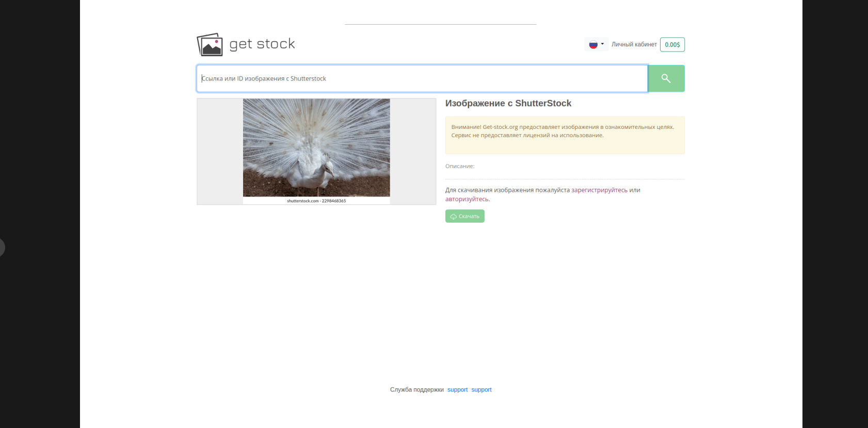Open the first support link
The height and width of the screenshot is (428, 868).
point(457,390)
